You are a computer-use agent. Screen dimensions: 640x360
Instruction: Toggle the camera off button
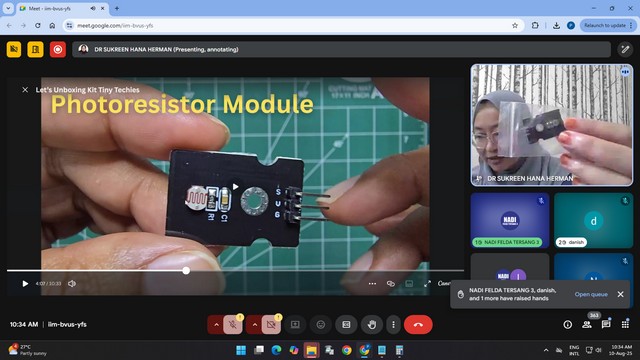271,325
